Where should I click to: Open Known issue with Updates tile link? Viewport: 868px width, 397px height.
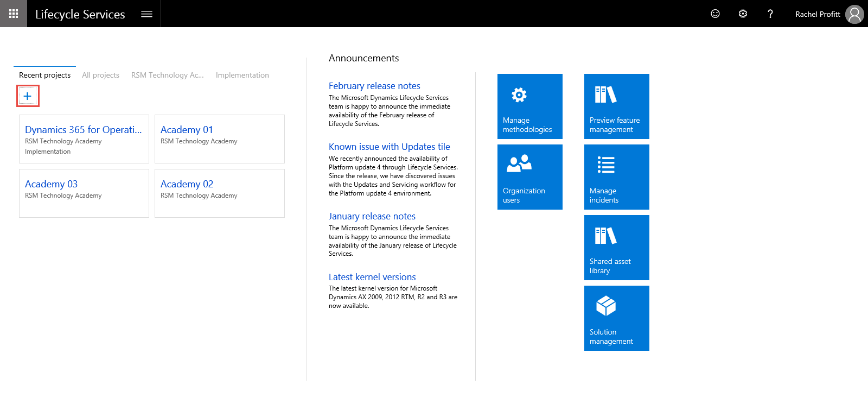coord(389,147)
